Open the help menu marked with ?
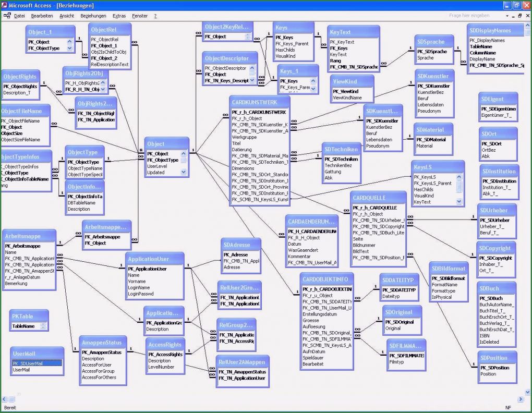 (x=155, y=16)
